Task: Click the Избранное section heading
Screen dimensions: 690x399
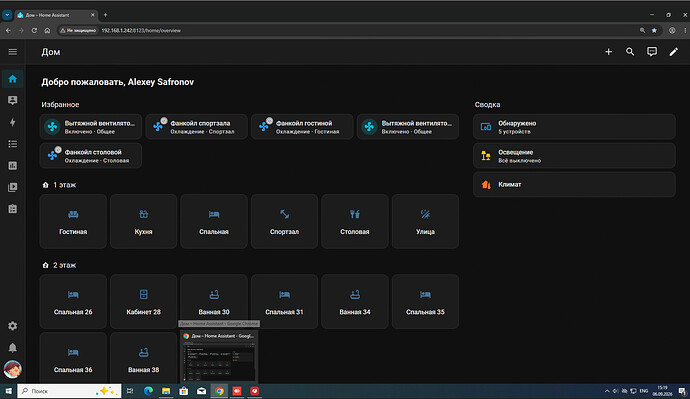Action: [x=60, y=105]
